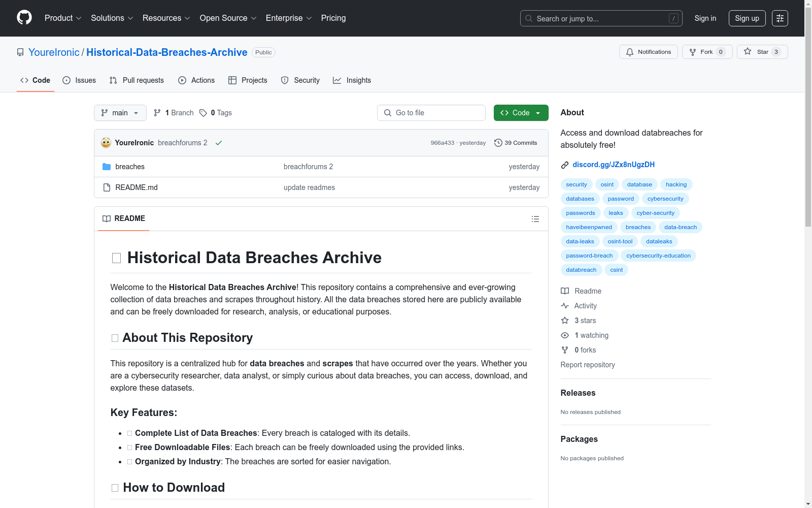The height and width of the screenshot is (508, 812).
Task: Click the fork icon beside 0 forks
Action: 565,350
